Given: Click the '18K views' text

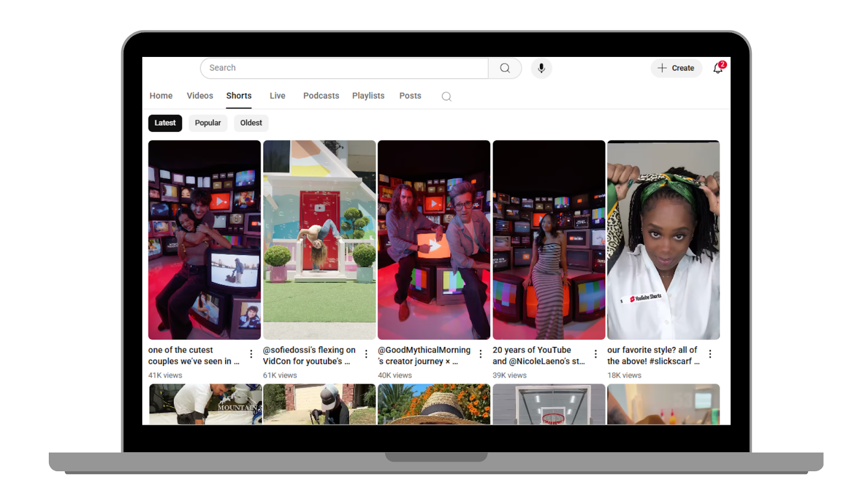Looking at the screenshot, I should [624, 375].
